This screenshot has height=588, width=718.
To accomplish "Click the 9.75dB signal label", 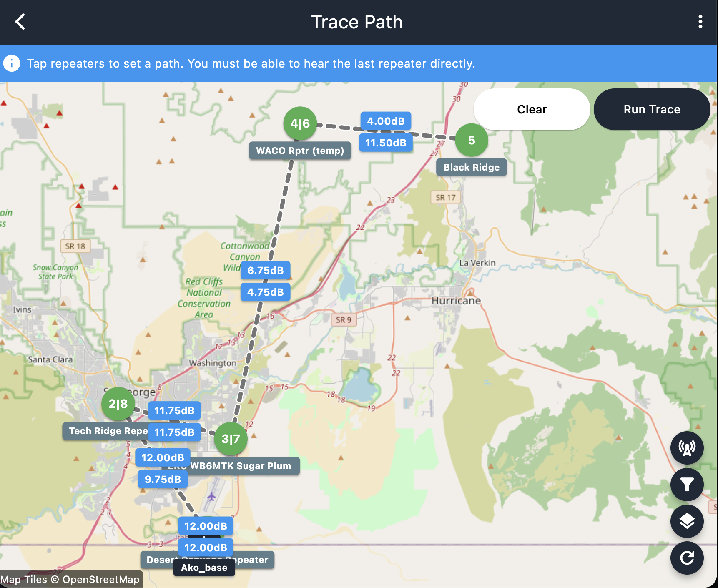I will point(163,479).
